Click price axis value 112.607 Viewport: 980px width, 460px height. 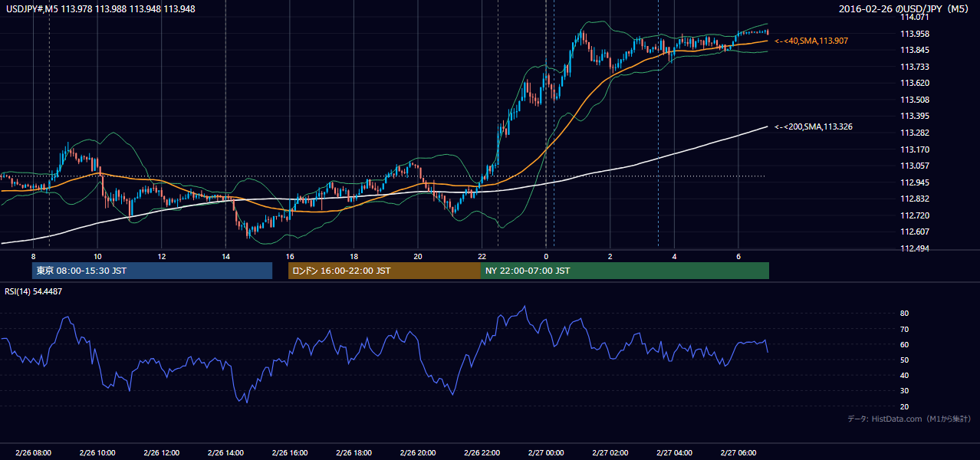point(915,232)
